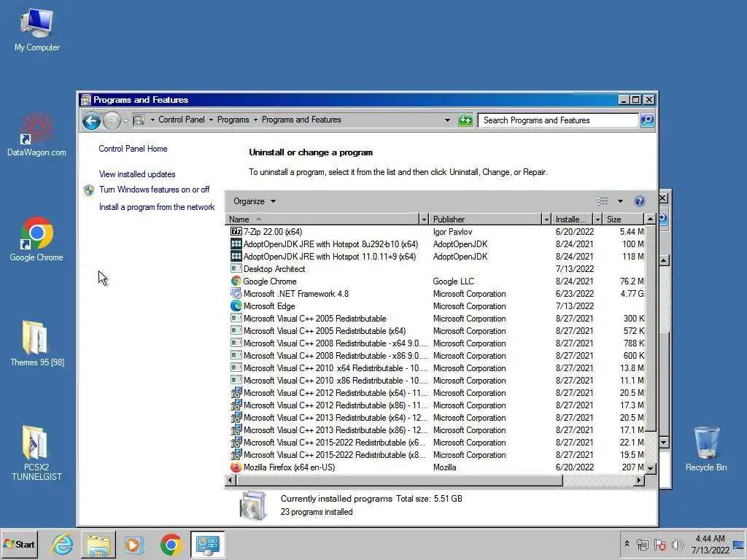747x560 pixels.
Task: Select the Microsoft .NET Framework 4.8 icon
Action: 236,293
